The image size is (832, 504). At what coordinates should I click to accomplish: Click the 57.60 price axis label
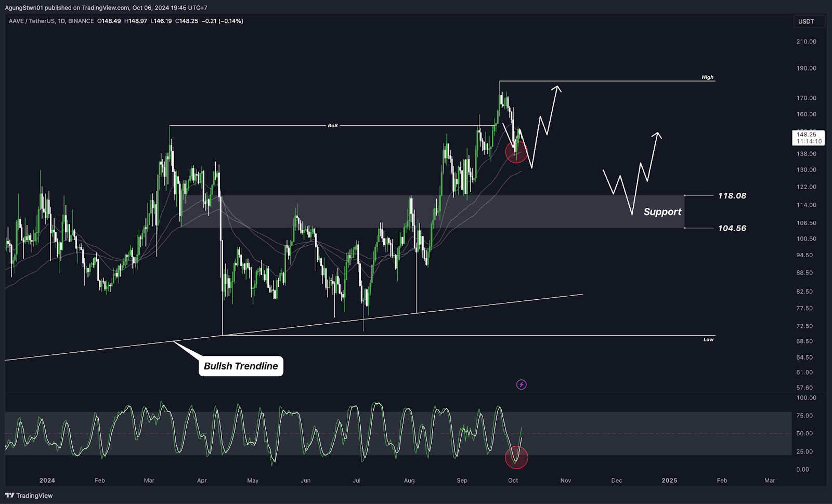point(805,388)
